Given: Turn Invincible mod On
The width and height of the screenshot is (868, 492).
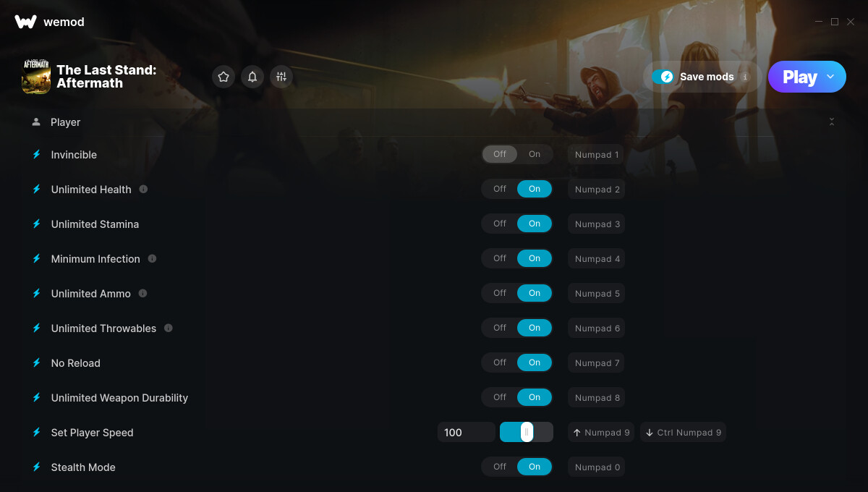Looking at the screenshot, I should pyautogui.click(x=535, y=154).
